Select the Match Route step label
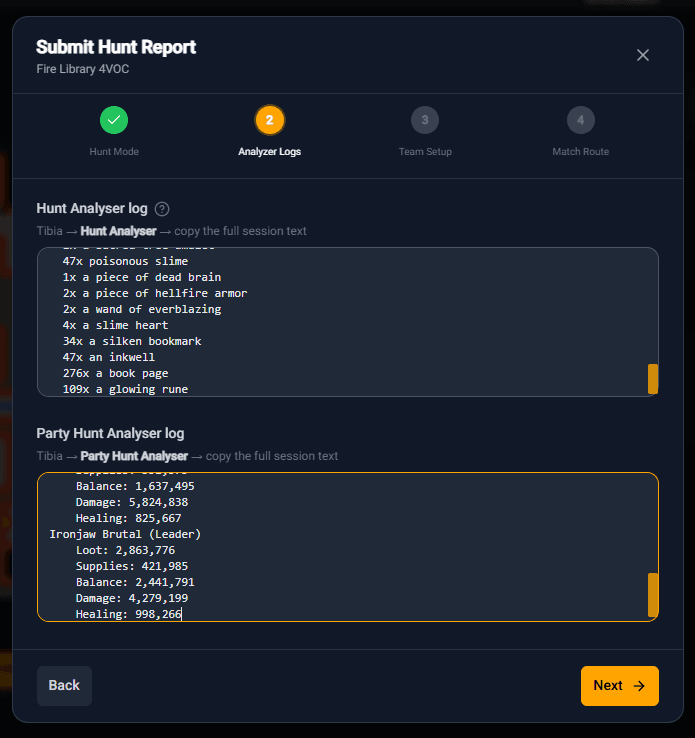Image resolution: width=695 pixels, height=738 pixels. [580, 152]
